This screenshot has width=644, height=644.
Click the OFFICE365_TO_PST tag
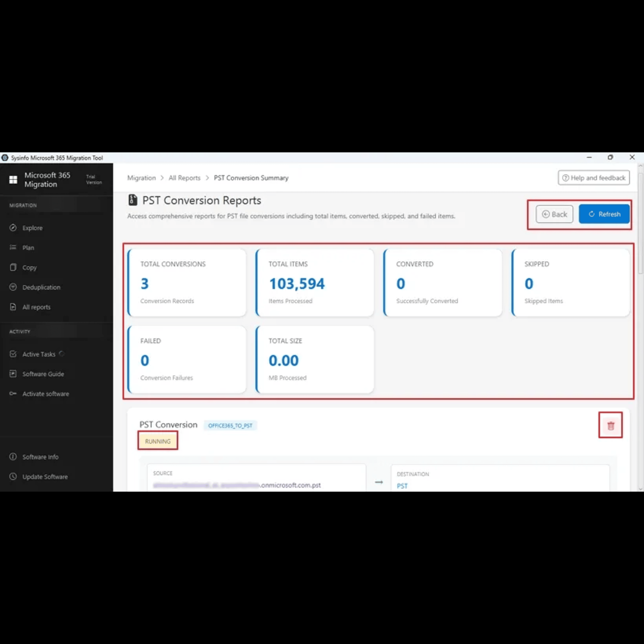point(230,426)
